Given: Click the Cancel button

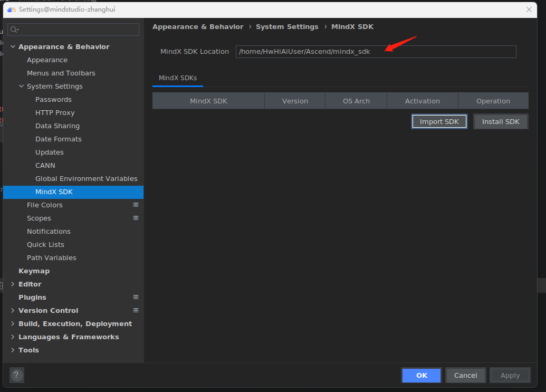Looking at the screenshot, I should pyautogui.click(x=465, y=375).
